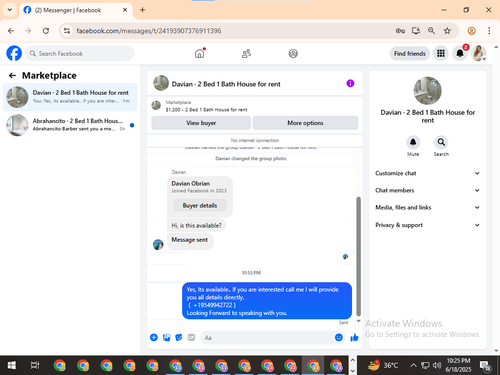The width and height of the screenshot is (500, 375).
Task: Expand Privacy & support section
Action: [x=427, y=225]
